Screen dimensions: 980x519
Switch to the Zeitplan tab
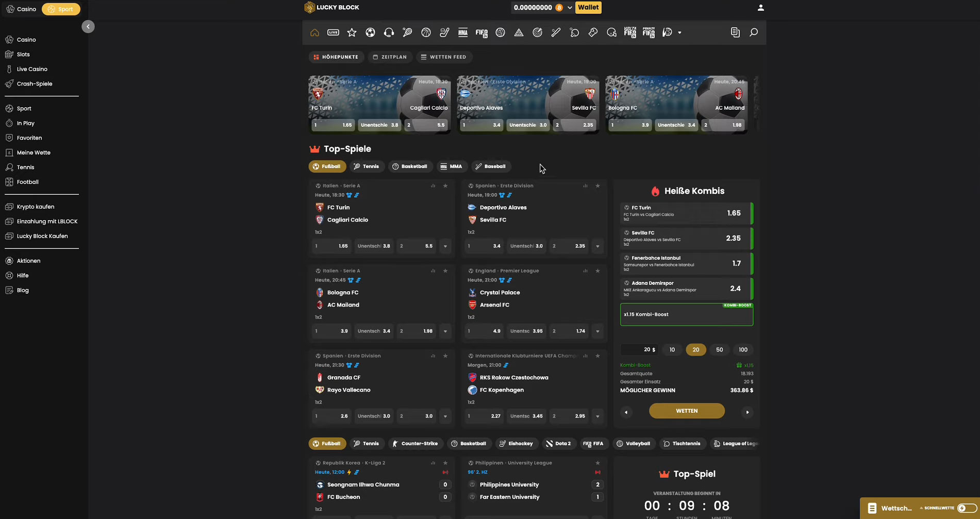pyautogui.click(x=390, y=57)
